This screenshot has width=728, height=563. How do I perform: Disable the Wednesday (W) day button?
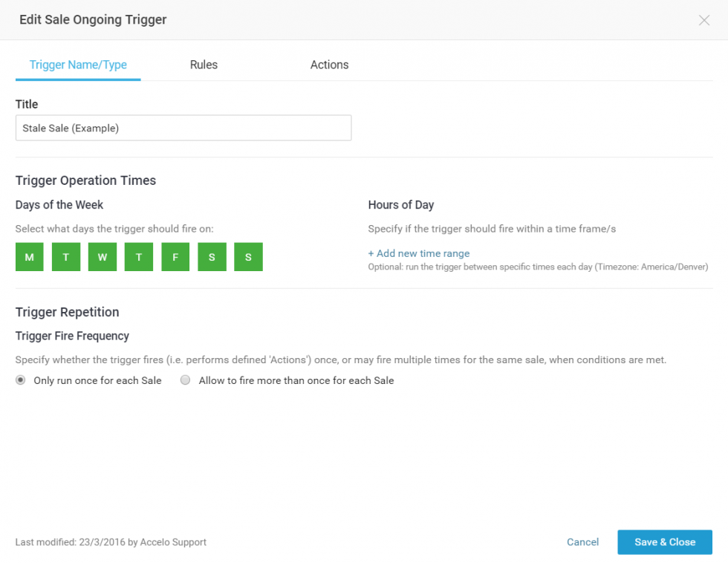(x=103, y=257)
